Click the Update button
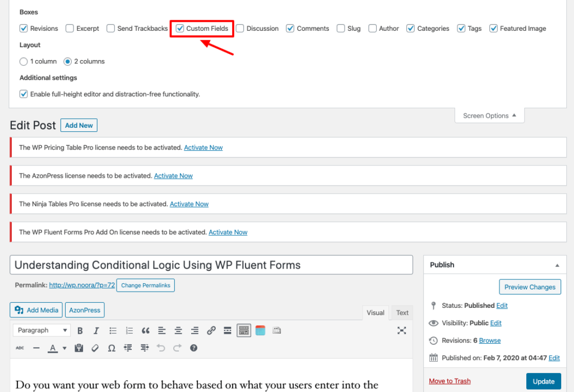This screenshot has width=574, height=392. pyautogui.click(x=543, y=381)
